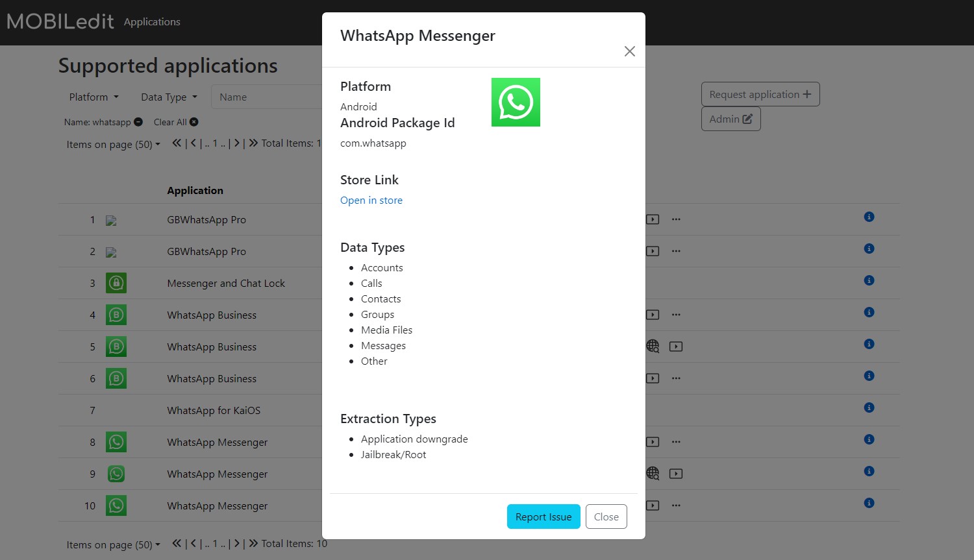Image resolution: width=974 pixels, height=560 pixels.
Task: Open the info icon for WhatsApp for KaiOS
Action: tap(869, 408)
